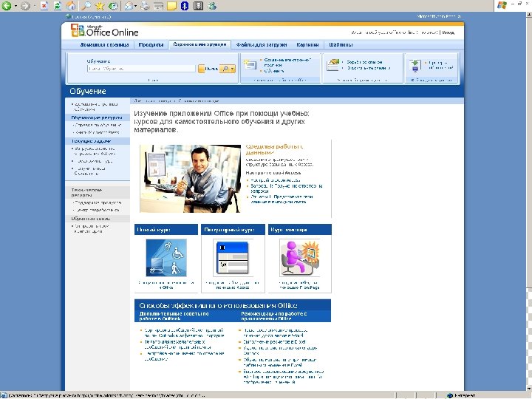Click the Поиск search button
The image size is (532, 399).
coord(208,69)
